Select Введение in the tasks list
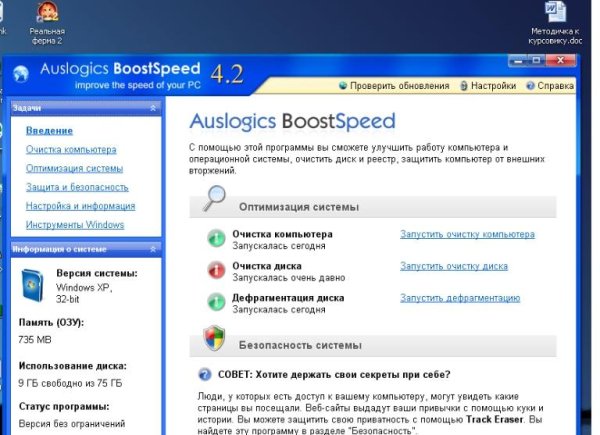This screenshot has width=600, height=435. coord(49,131)
